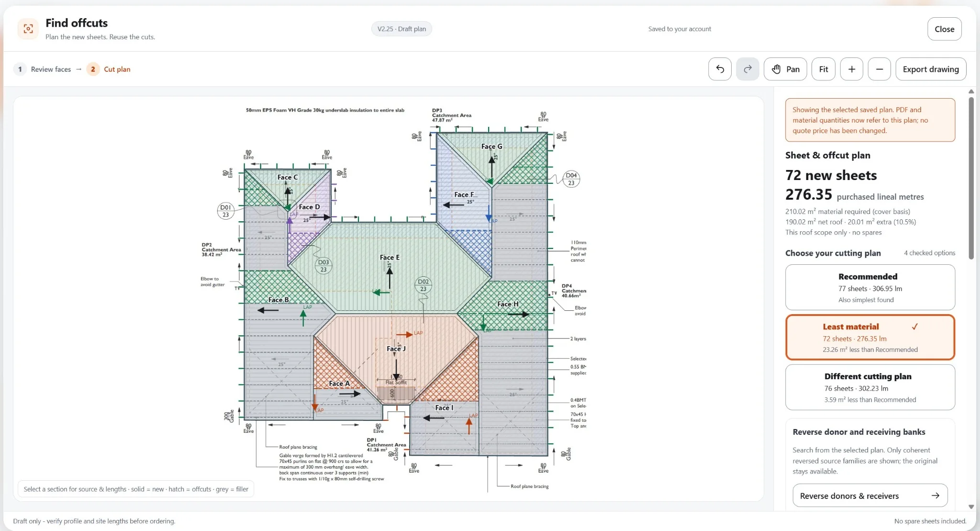Click the redo arrow button

click(747, 69)
